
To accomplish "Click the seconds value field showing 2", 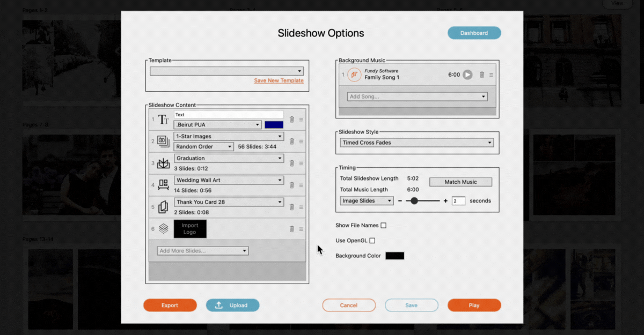I will tap(458, 201).
